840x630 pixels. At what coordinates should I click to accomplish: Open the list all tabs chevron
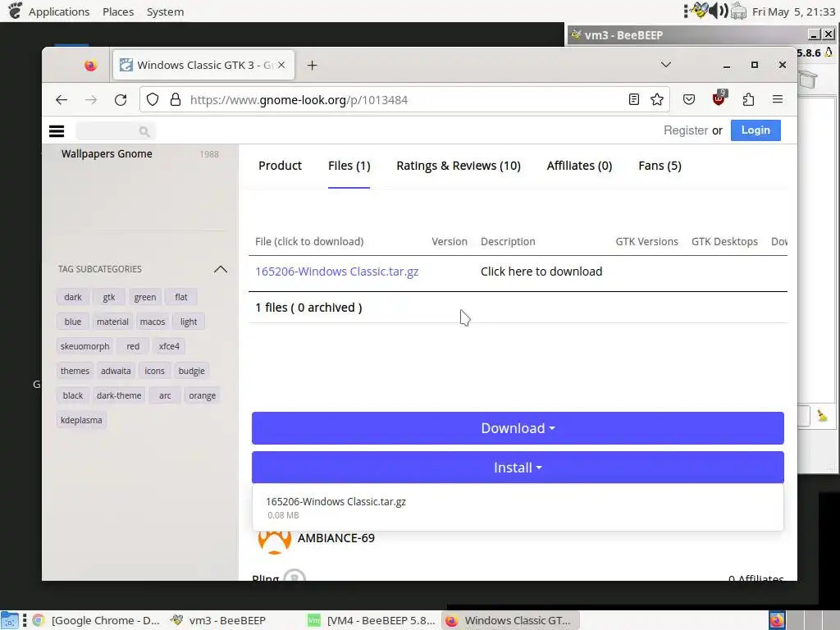click(666, 65)
